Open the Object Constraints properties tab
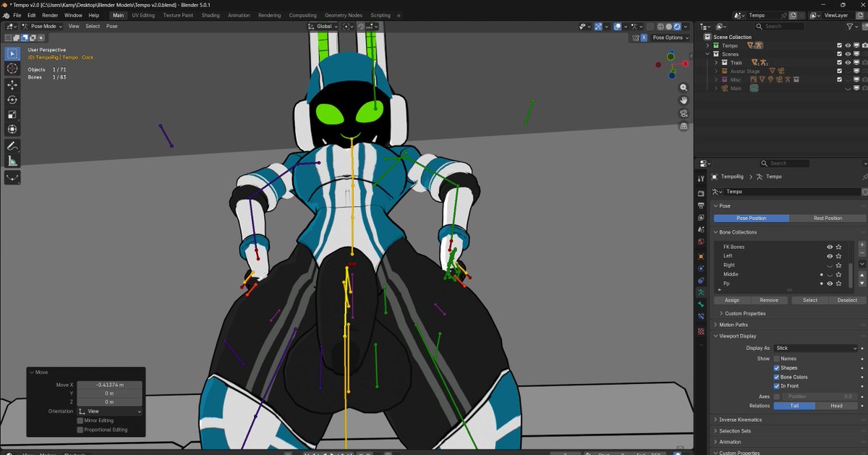The width and height of the screenshot is (868, 455). pyautogui.click(x=700, y=280)
